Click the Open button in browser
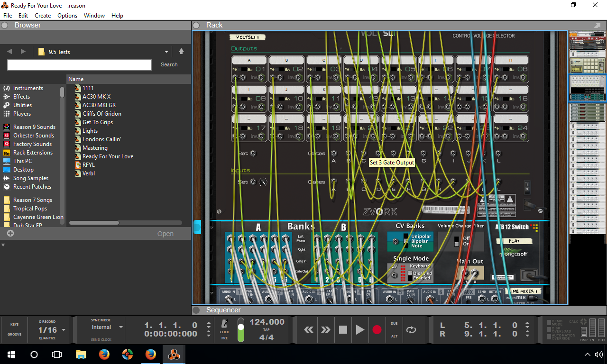The image size is (607, 364). click(x=166, y=234)
